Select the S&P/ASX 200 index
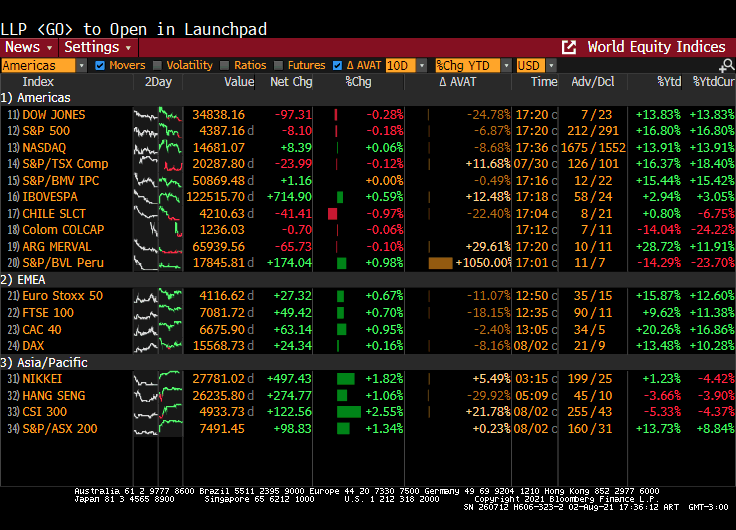Viewport: 736px width, 530px height. click(x=60, y=429)
